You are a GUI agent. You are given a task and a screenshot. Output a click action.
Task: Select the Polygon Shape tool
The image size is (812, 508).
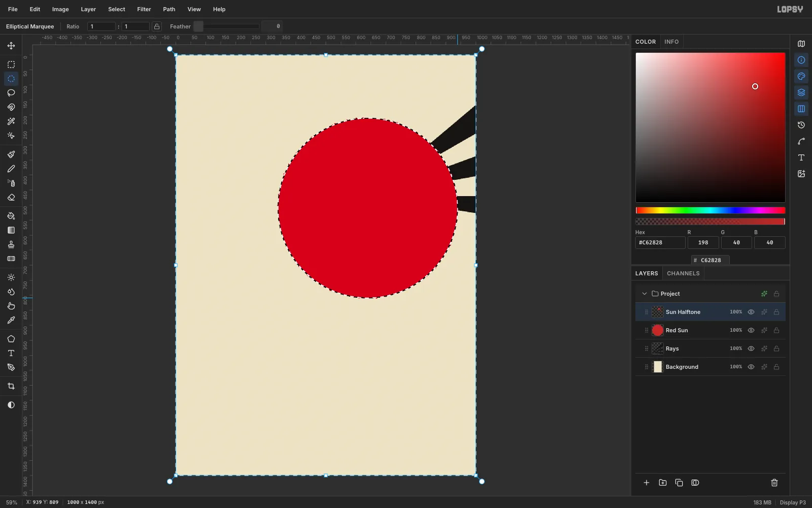pyautogui.click(x=11, y=339)
